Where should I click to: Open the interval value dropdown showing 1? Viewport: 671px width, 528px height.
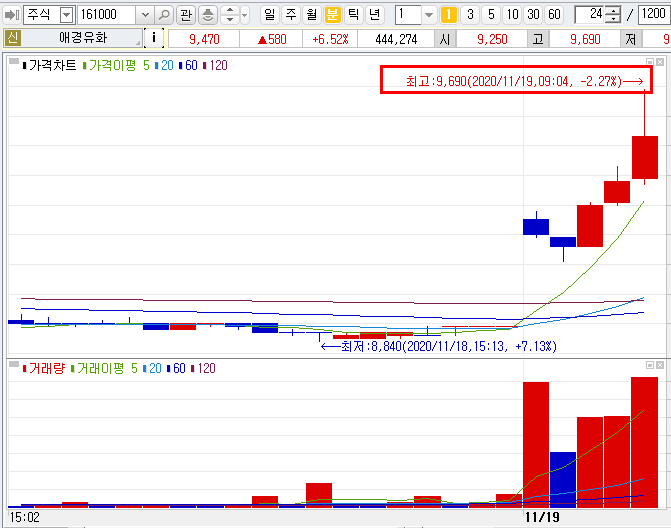428,15
